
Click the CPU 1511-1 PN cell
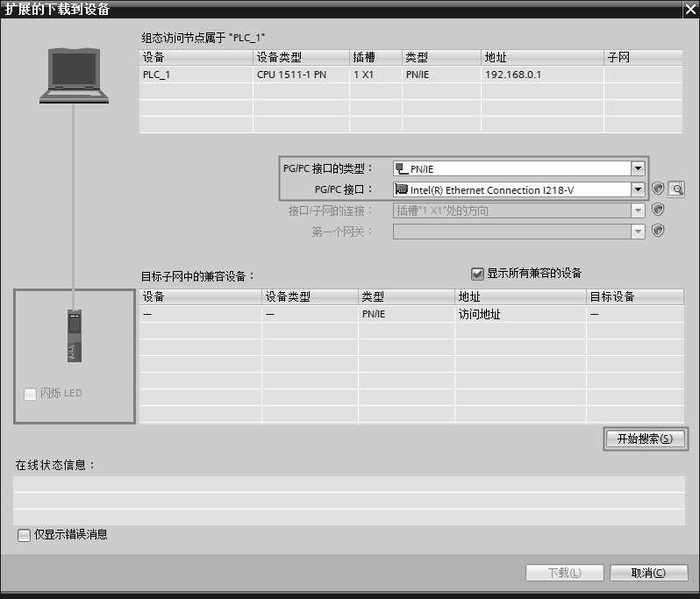coord(302,75)
